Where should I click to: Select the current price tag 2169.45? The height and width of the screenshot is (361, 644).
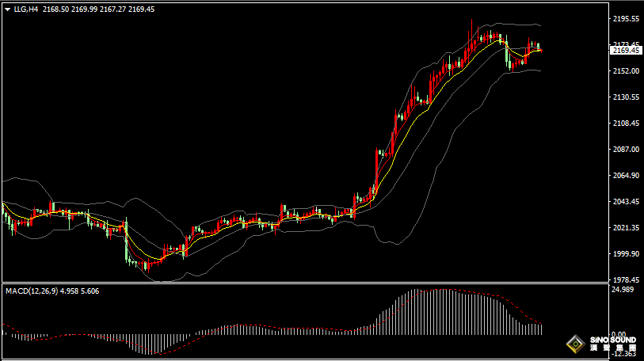627,50
